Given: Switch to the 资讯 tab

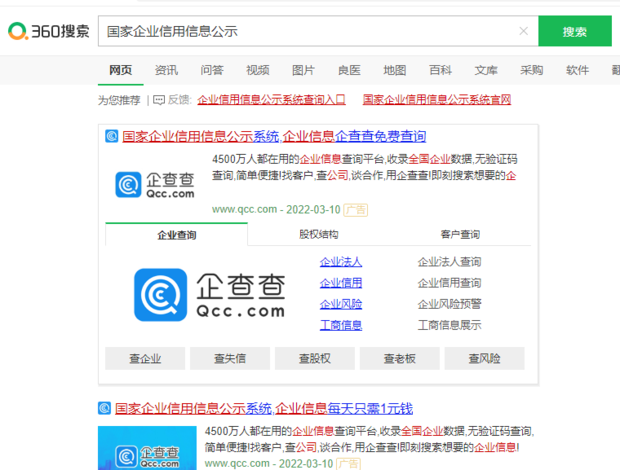Looking at the screenshot, I should click(x=166, y=70).
